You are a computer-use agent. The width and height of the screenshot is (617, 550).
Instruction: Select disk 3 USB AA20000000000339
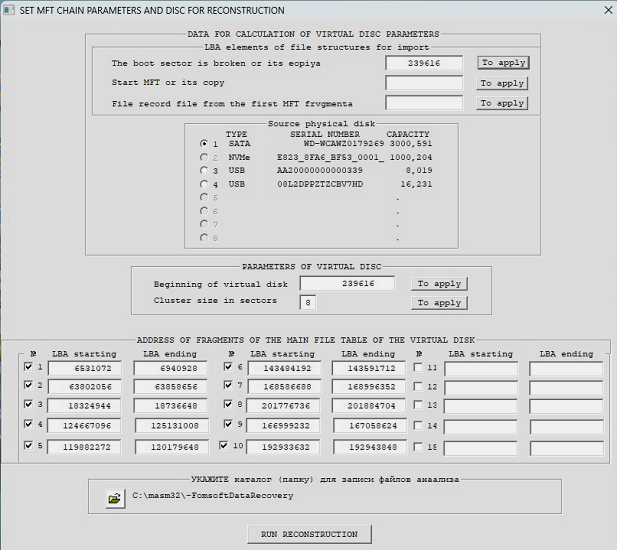(x=203, y=170)
